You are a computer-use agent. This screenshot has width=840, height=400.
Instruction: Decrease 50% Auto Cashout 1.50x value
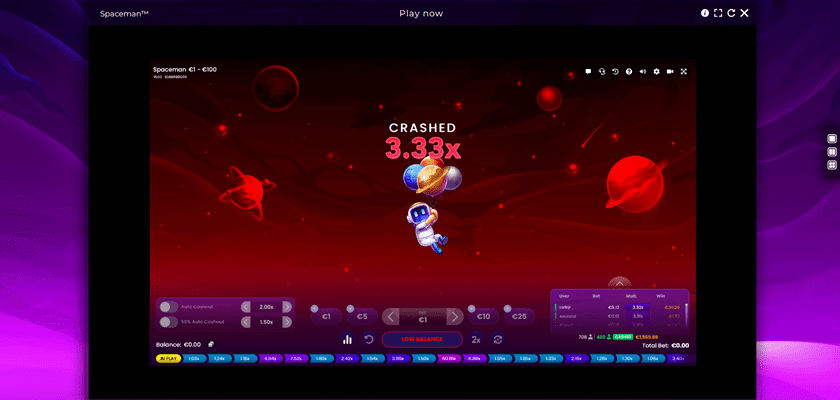[x=246, y=322]
